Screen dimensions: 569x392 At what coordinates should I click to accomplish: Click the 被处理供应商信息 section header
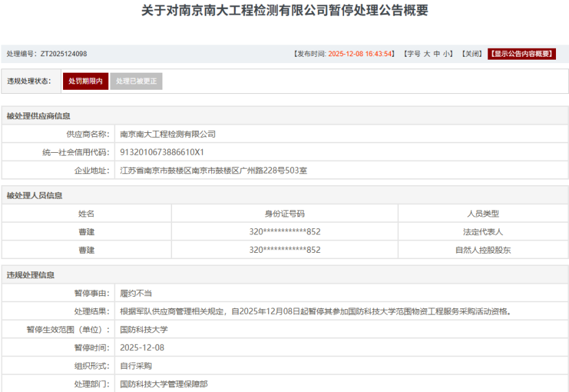coord(38,116)
